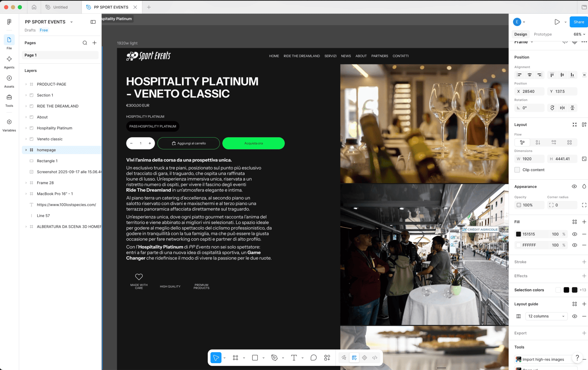Flip horizontal icon in Rotation row
This screenshot has height=370, width=588.
pos(562,108)
